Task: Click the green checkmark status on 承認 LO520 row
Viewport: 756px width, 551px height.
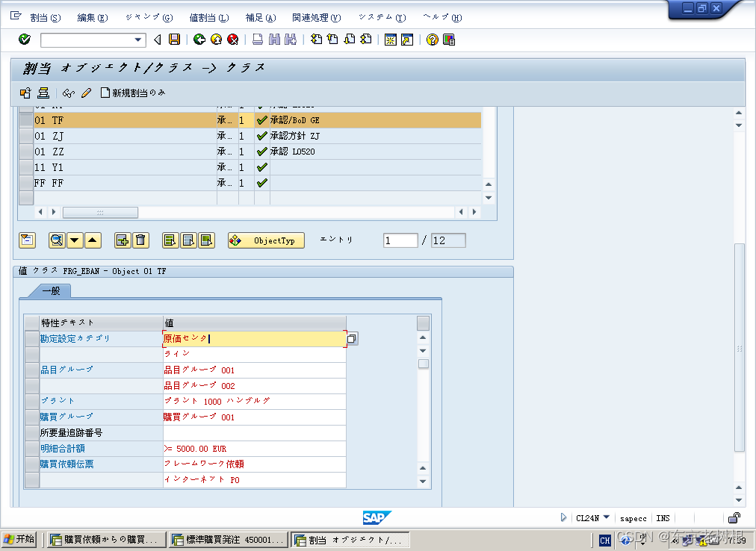Action: pos(261,152)
